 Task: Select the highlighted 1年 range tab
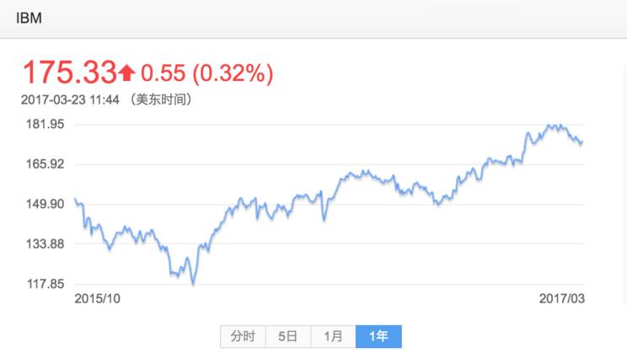point(378,336)
